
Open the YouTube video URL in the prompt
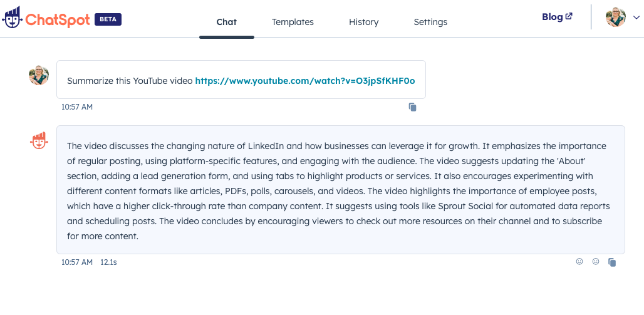304,81
